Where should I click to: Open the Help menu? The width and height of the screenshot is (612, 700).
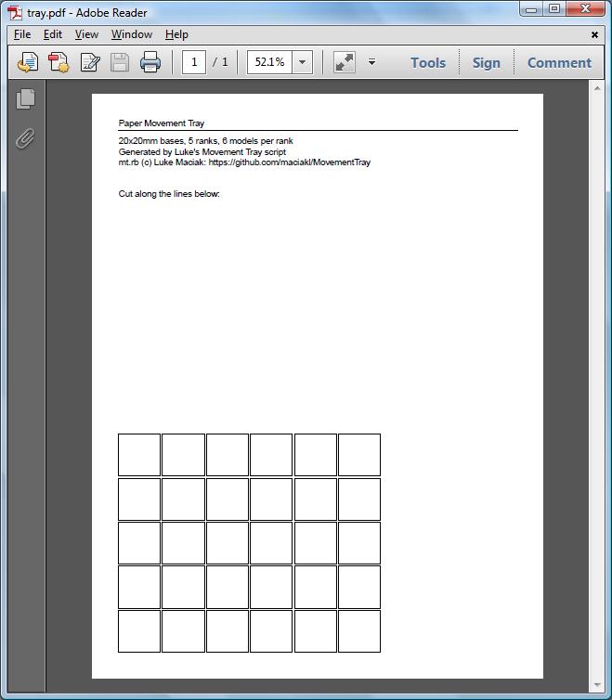tap(176, 34)
